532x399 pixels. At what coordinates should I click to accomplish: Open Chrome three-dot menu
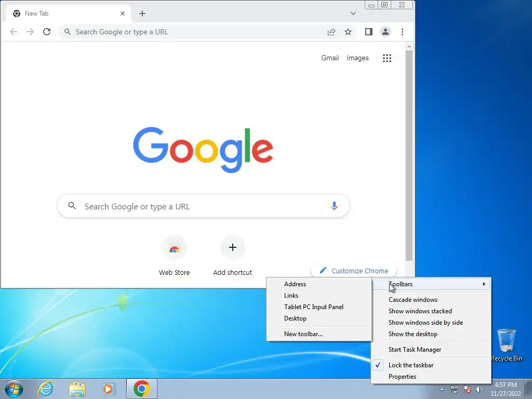point(403,32)
